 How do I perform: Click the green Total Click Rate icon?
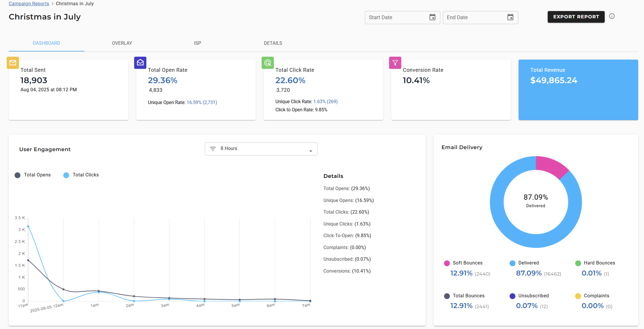click(268, 63)
